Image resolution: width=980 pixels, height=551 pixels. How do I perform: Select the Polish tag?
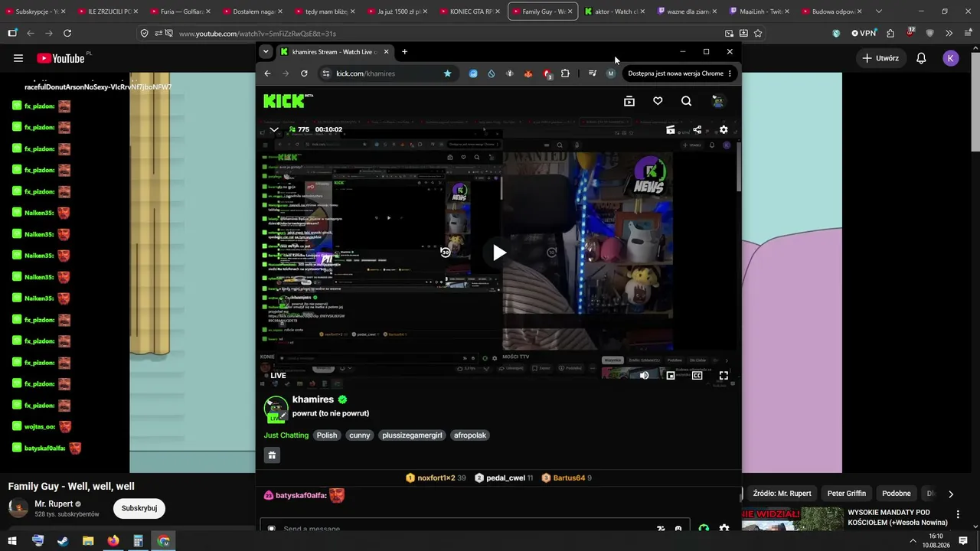tap(327, 435)
